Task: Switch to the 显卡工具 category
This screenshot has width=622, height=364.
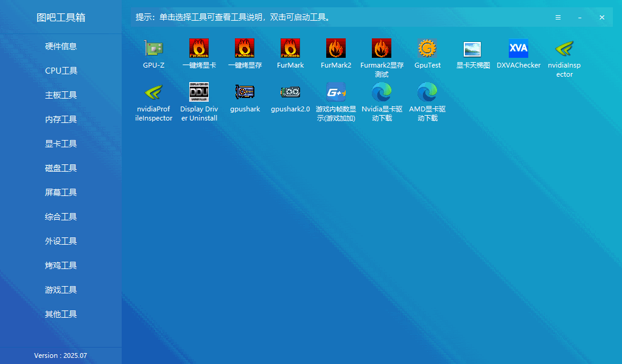Action: click(x=61, y=144)
